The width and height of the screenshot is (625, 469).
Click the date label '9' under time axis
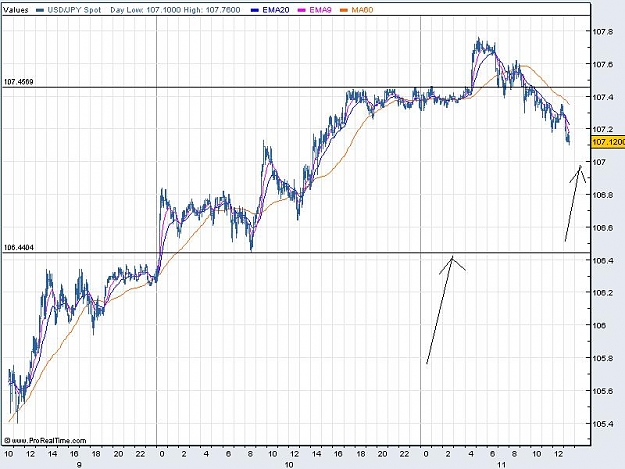(x=79, y=465)
